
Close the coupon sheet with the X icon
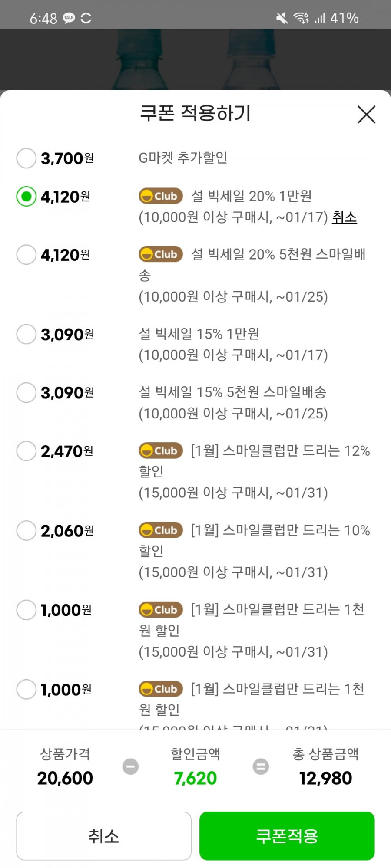366,115
